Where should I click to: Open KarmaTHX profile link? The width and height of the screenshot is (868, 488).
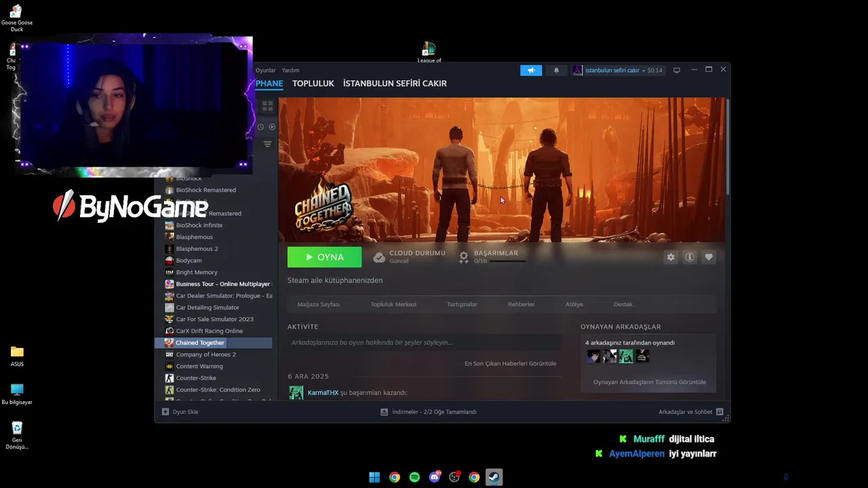(x=323, y=393)
